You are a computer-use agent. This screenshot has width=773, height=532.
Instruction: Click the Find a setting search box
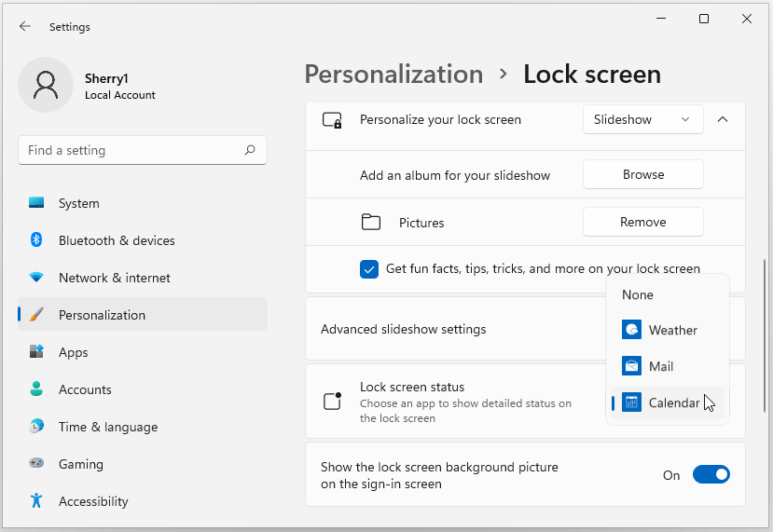[131, 150]
